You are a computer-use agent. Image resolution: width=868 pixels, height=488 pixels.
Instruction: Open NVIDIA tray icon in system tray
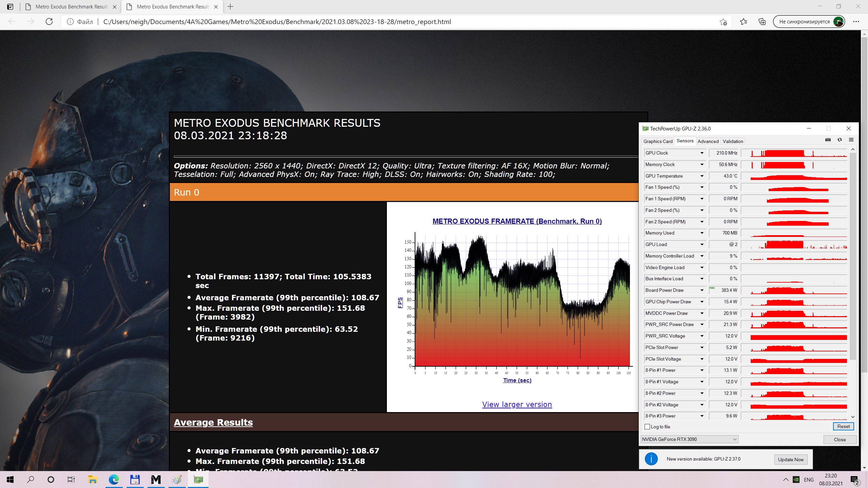[796, 480]
